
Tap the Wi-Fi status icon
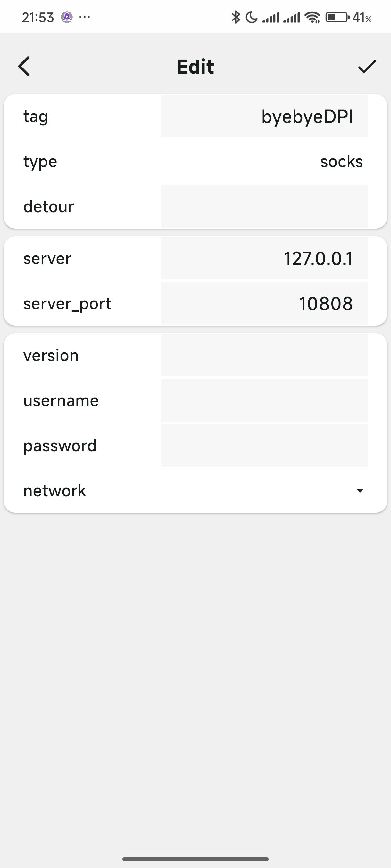312,17
